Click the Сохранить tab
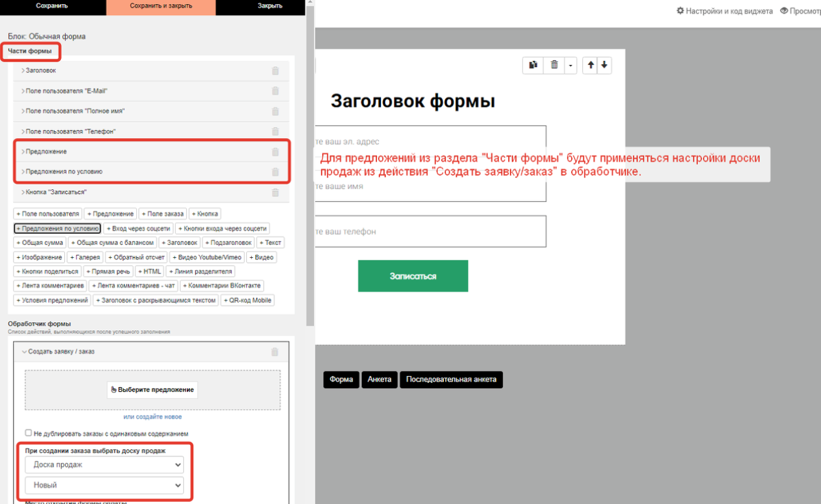The width and height of the screenshot is (821, 504). (x=53, y=5)
